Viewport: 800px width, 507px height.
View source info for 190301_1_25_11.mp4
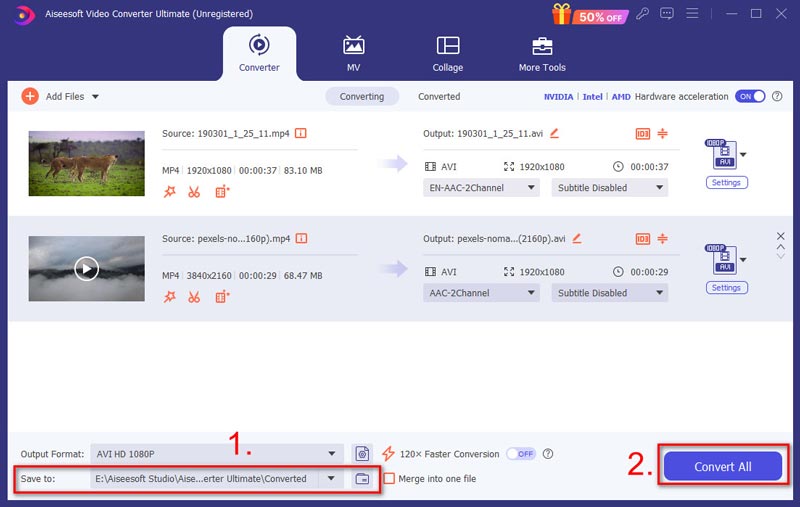tap(301, 133)
